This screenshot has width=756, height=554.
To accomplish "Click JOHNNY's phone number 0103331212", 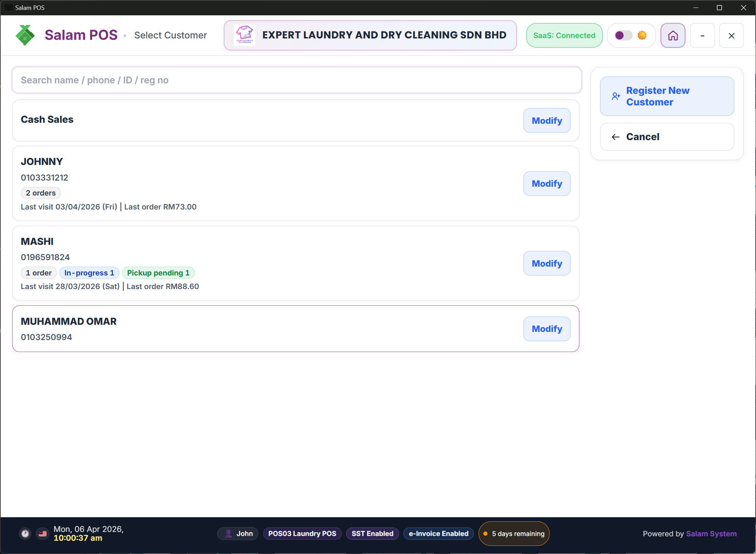I will click(x=45, y=178).
